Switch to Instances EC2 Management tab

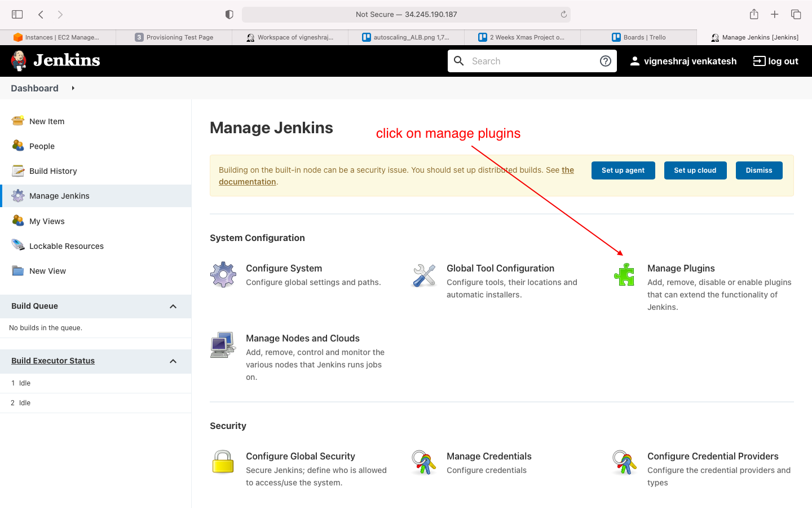coord(58,37)
